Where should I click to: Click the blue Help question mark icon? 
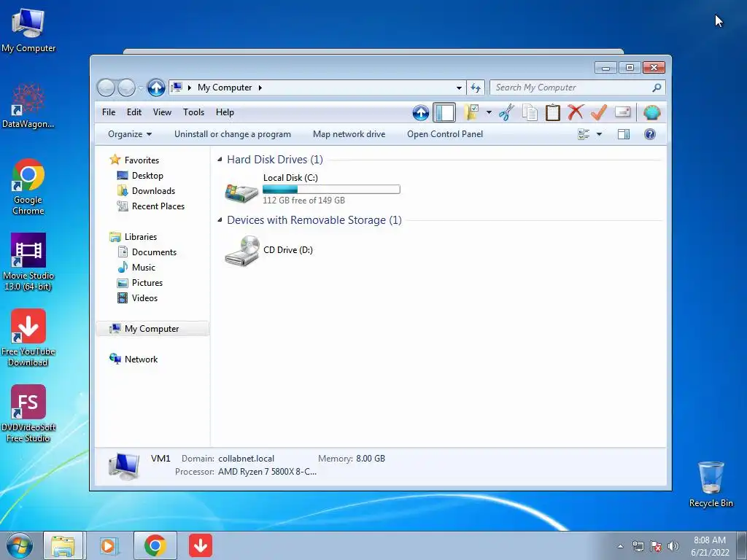pos(650,134)
